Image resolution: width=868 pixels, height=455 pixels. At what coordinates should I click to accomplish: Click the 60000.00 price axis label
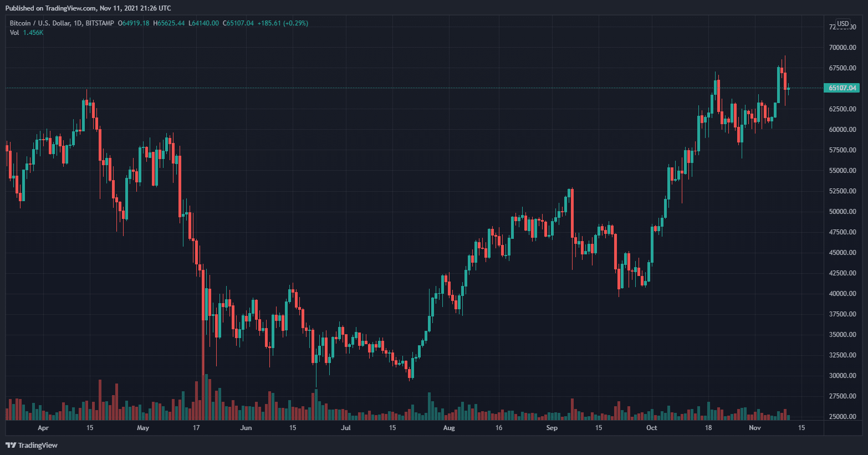coord(843,130)
